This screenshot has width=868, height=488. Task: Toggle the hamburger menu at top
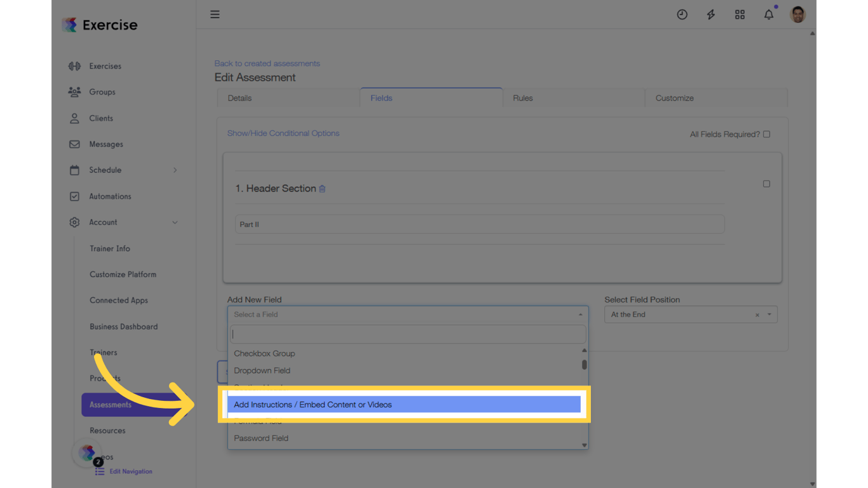215,14
